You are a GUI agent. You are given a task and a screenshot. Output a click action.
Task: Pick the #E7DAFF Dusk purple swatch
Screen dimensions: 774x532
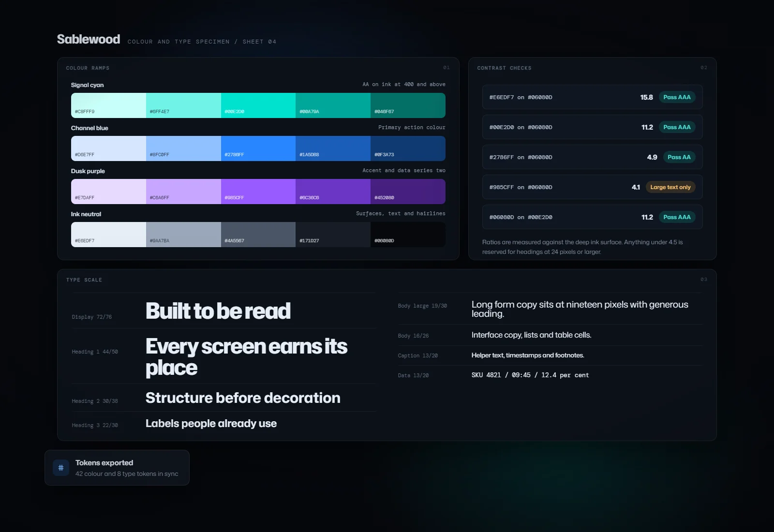click(108, 192)
